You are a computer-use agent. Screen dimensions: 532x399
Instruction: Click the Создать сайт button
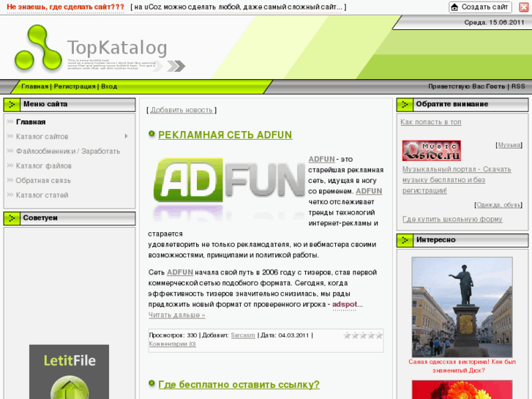(480, 7)
